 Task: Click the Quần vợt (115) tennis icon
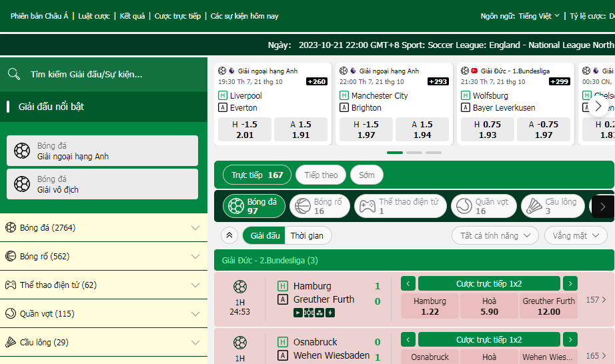tap(11, 313)
